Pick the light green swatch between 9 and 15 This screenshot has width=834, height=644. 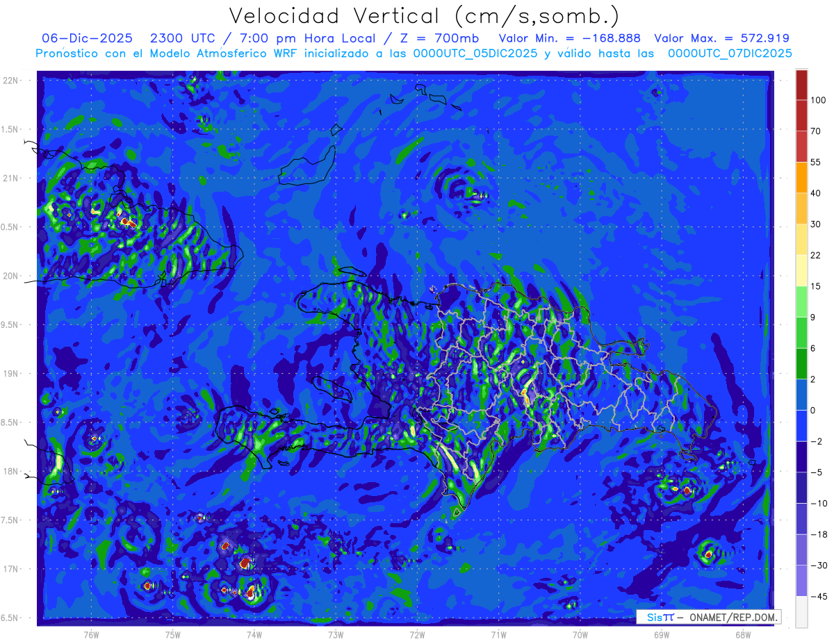pyautogui.click(x=802, y=301)
